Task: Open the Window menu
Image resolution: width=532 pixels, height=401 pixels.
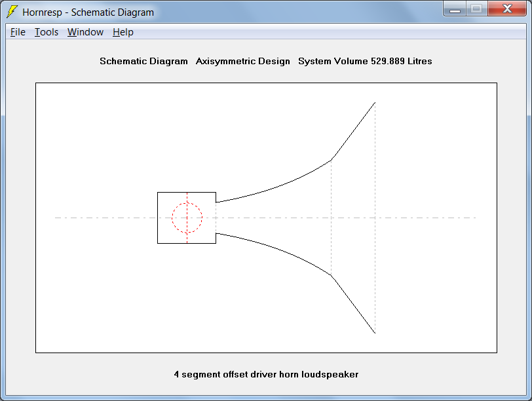Action: [85, 32]
